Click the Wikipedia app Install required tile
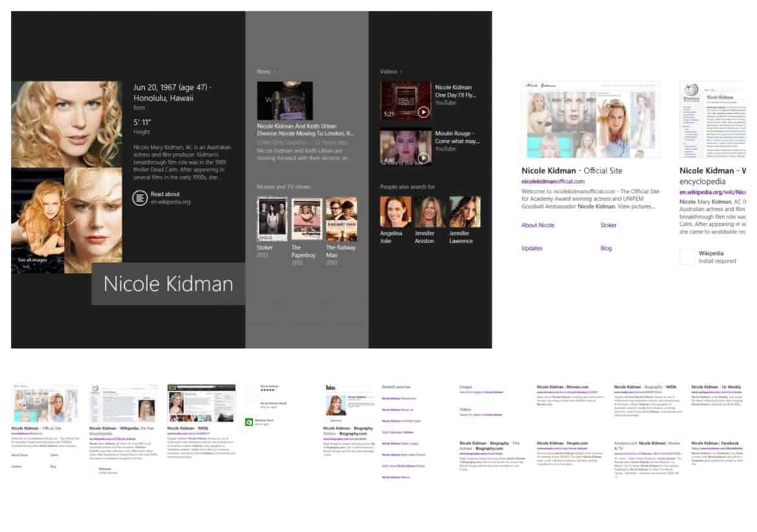 tap(708, 257)
